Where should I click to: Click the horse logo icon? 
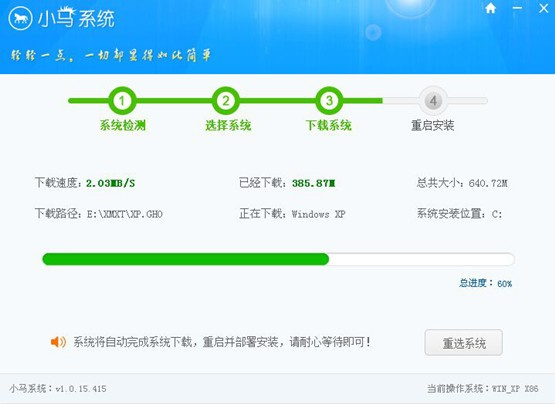coord(21,18)
